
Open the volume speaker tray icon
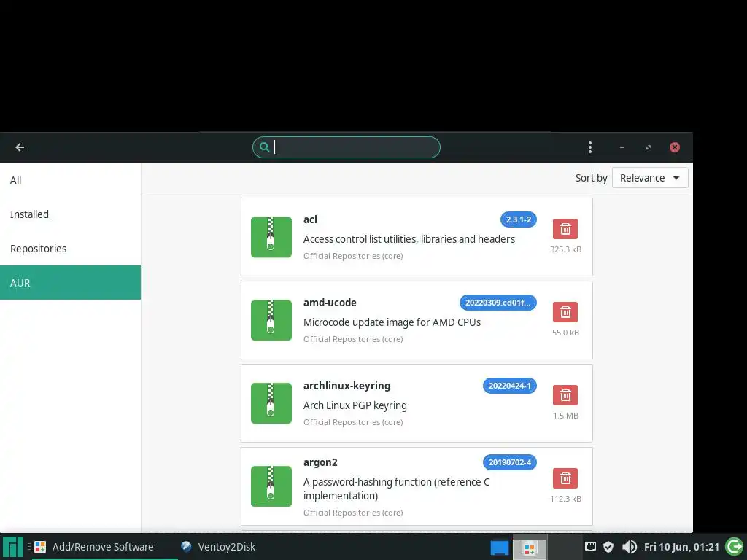630,547
